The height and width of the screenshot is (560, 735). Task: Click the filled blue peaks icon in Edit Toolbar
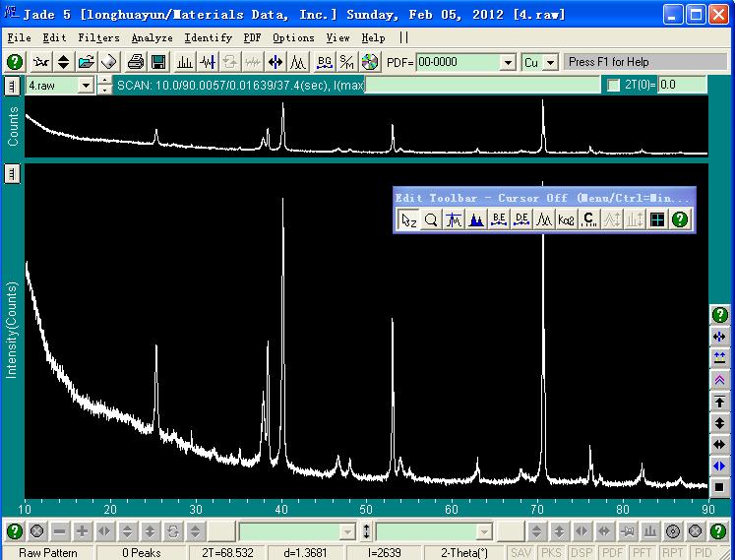coord(476,219)
